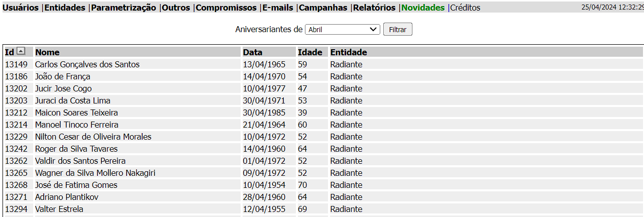Viewport: 644px width, 217px height.
Task: Click the sort arrow icon beside Id
Action: [x=21, y=51]
